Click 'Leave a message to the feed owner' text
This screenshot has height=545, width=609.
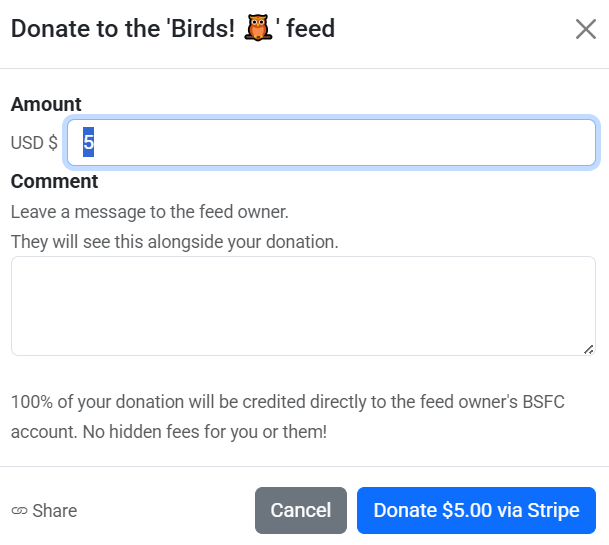point(150,212)
